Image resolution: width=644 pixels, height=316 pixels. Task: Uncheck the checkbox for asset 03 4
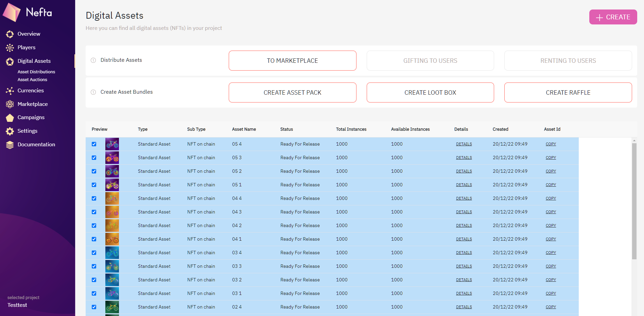click(94, 253)
